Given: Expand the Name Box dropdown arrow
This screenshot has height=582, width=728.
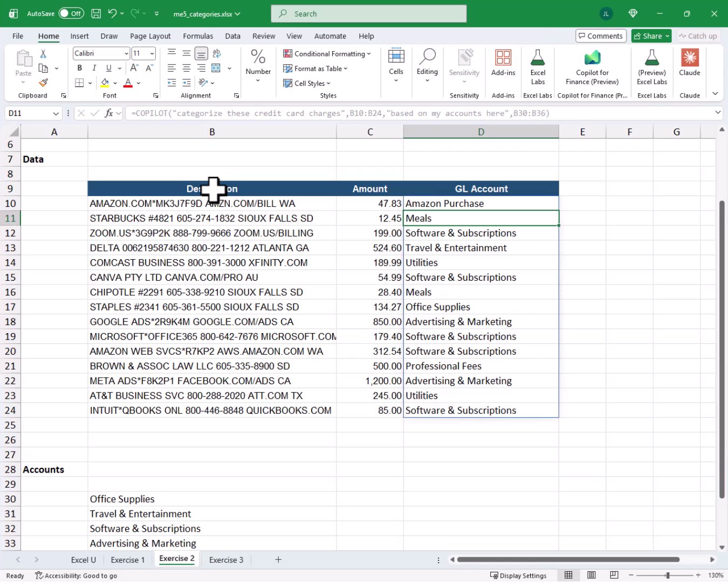Looking at the screenshot, I should pos(56,113).
